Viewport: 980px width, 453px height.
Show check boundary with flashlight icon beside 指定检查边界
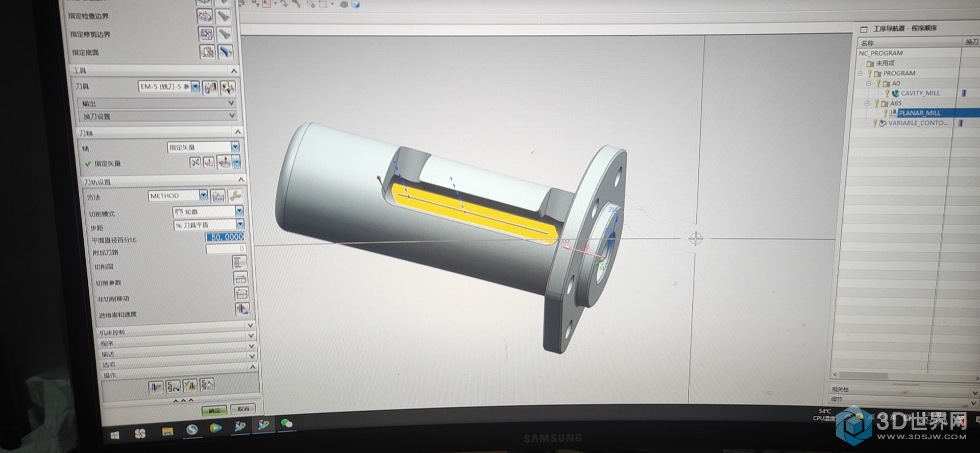(223, 16)
